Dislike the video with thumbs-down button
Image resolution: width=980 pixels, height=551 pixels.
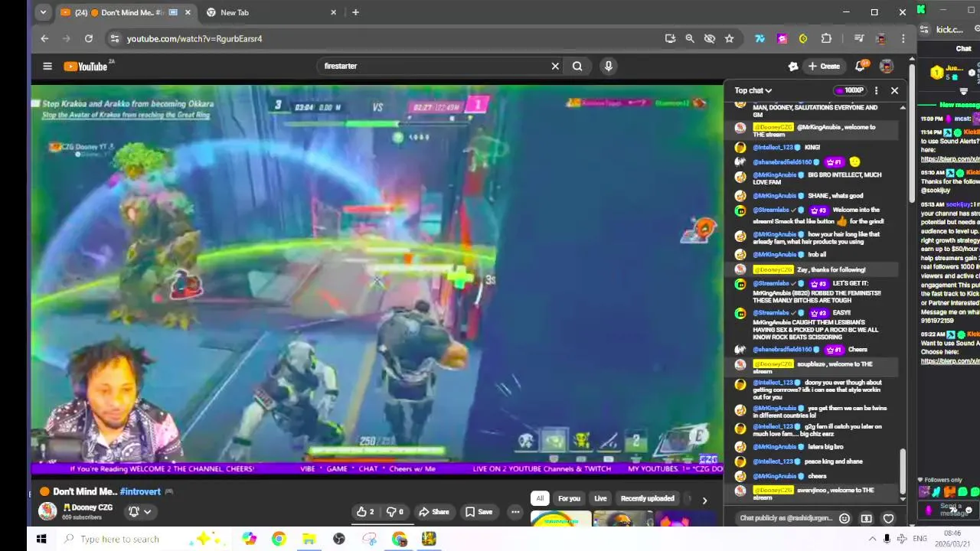coord(394,512)
